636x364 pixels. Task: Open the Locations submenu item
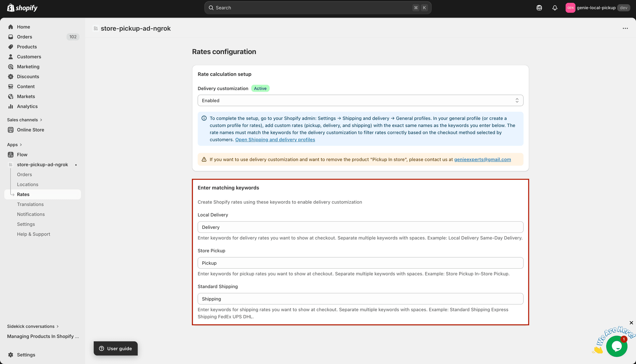[27, 184]
